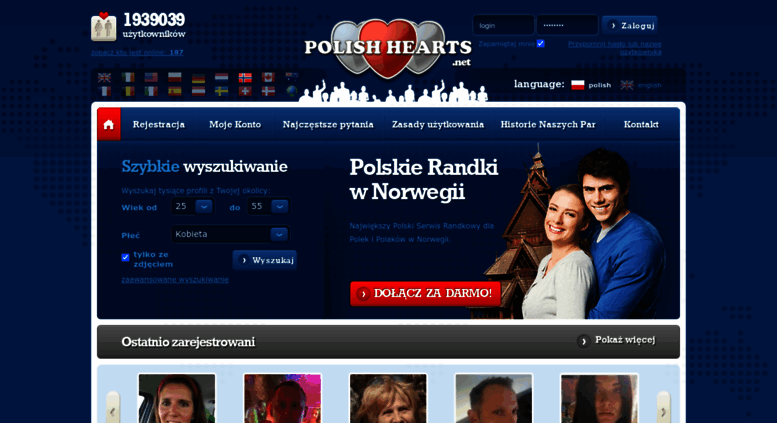The height and width of the screenshot is (423, 777).
Task: Choose the Canada flag icon
Action: tap(268, 77)
